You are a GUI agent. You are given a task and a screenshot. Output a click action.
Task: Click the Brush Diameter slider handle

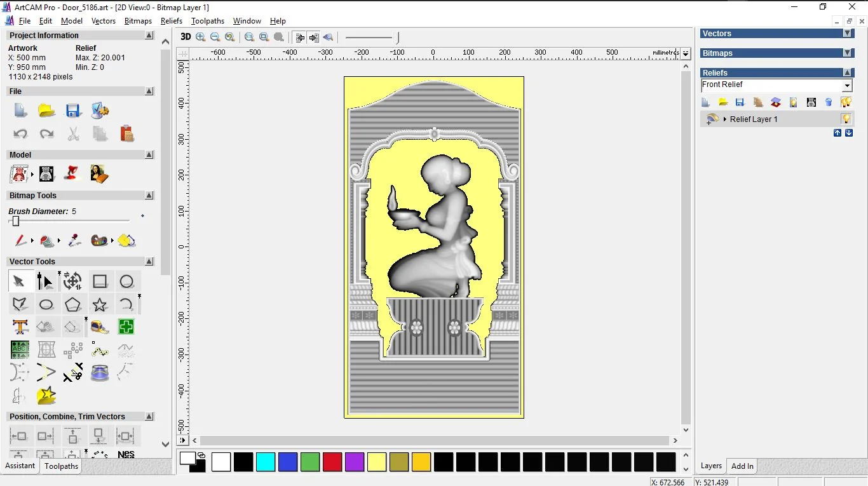16,221
